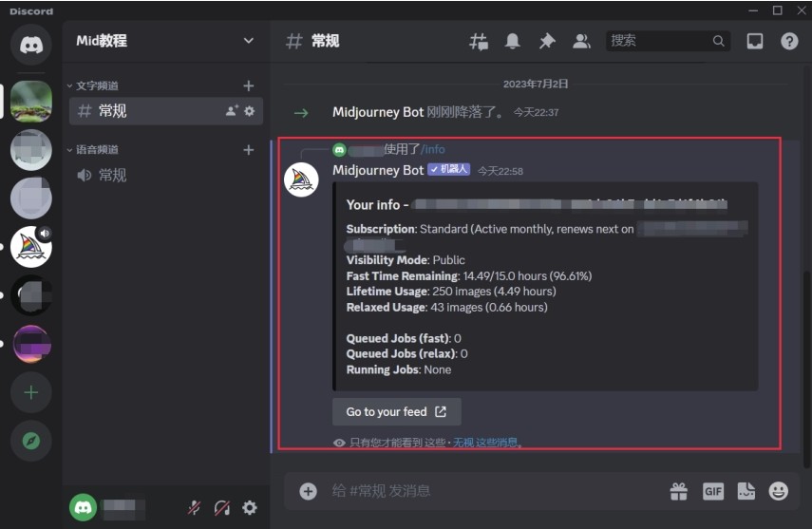Open Discord help
Viewport: 812px width, 529px height.
click(789, 41)
